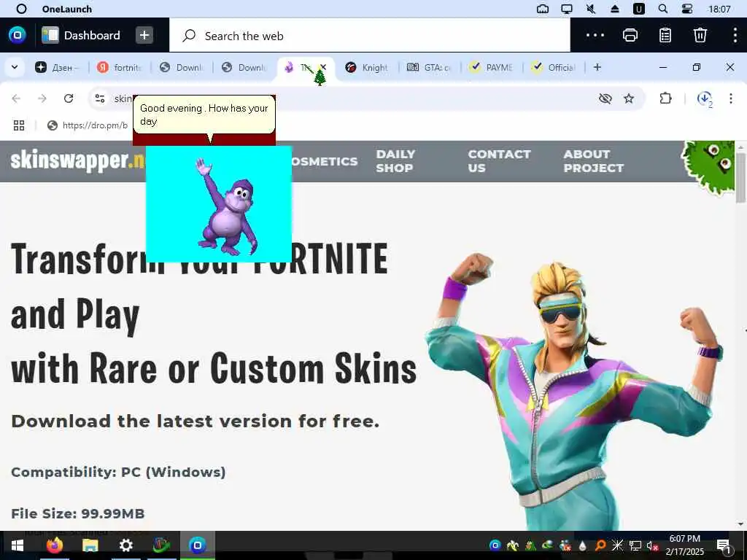Screen dimensions: 747x560
Task: Open Spotlight search magnifier in top bar
Action: click(x=662, y=9)
